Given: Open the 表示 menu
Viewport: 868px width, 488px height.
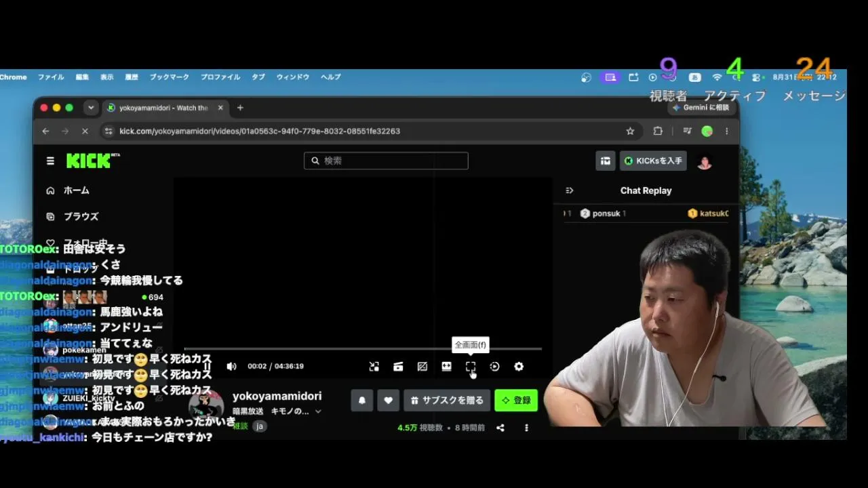Looking at the screenshot, I should tap(107, 77).
